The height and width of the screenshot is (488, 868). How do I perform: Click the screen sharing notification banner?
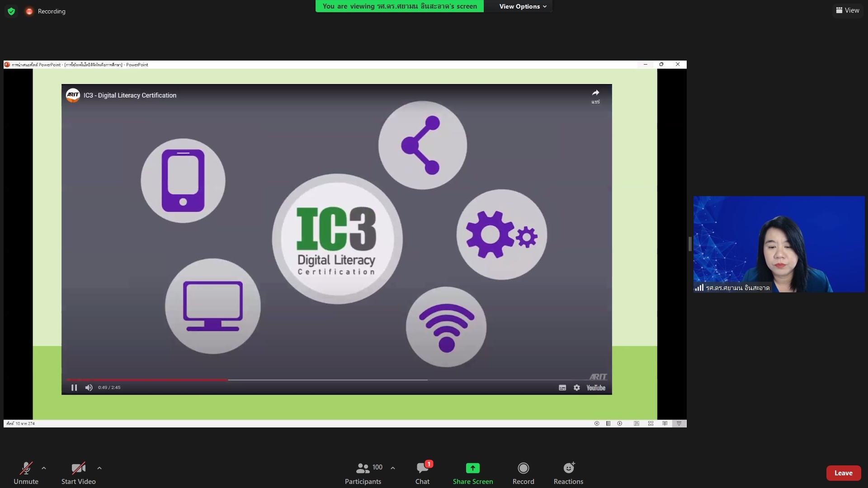[x=400, y=6]
